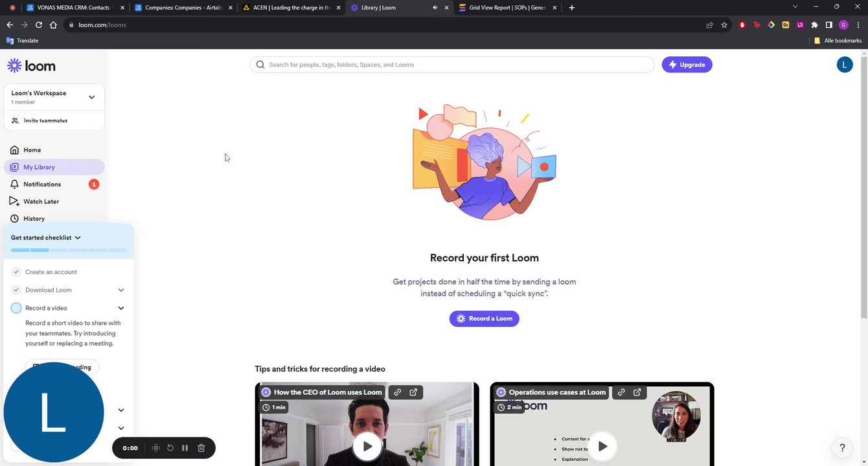
Task: Toggle the browser side panel icon
Action: [x=828, y=25]
